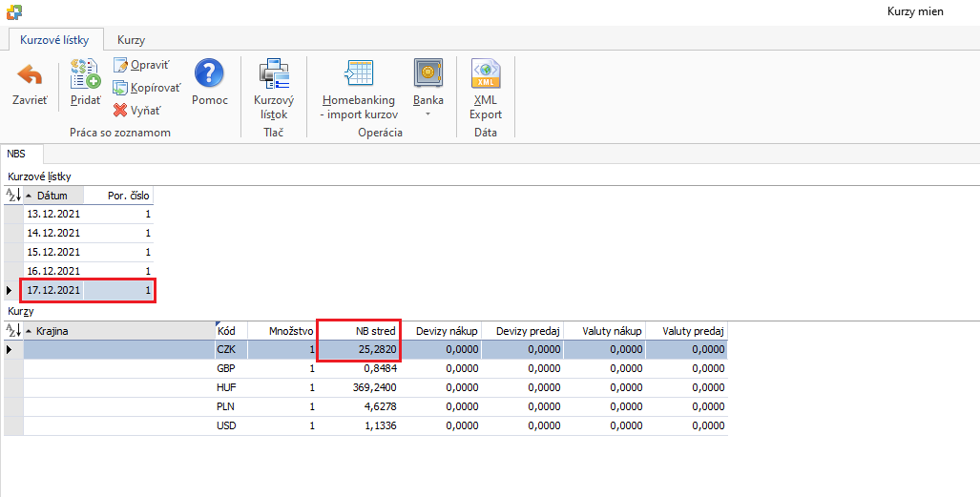Viewport: 980px width, 497px height.
Task: Click the Valuty predaj column header
Action: tap(686, 331)
